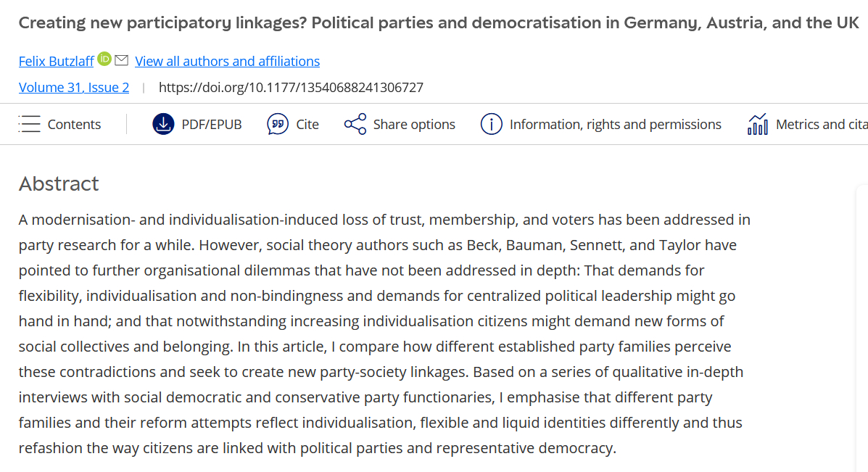Open 'View all authors and affiliations' link

point(227,62)
